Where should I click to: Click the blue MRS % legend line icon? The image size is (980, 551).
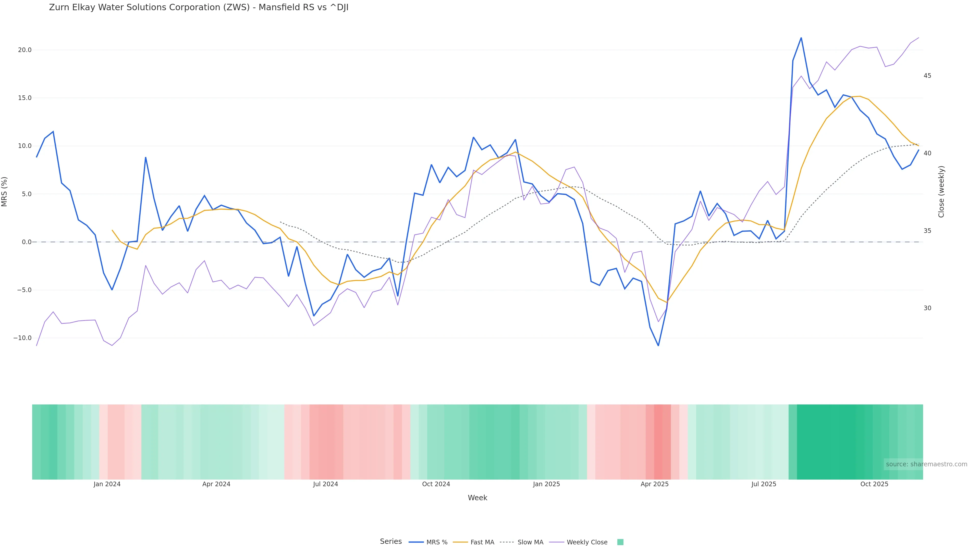point(416,542)
